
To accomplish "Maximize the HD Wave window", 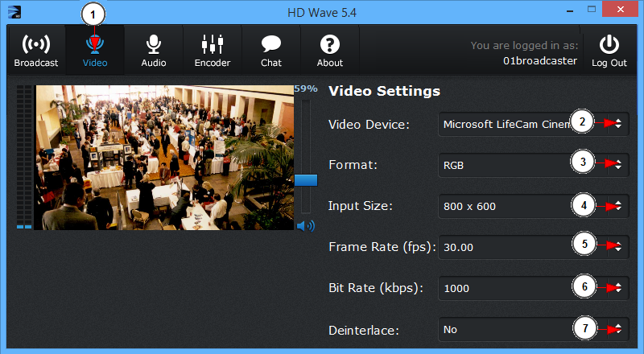I will (592, 10).
